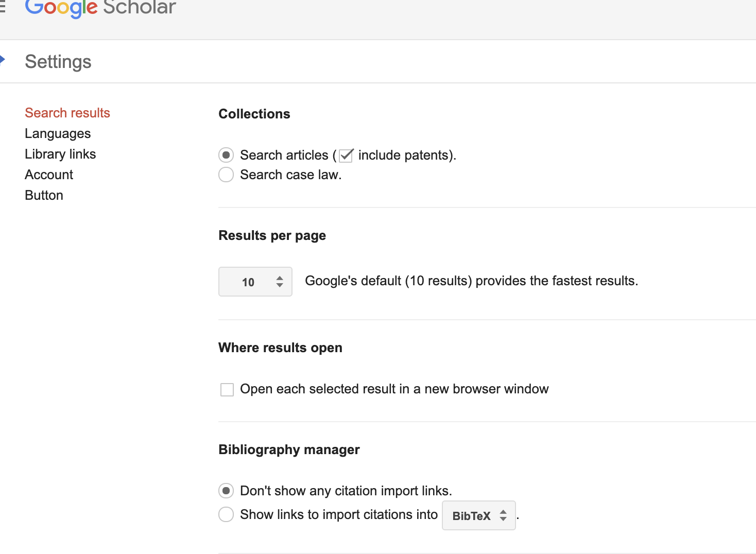This screenshot has height=554, width=756.
Task: Select the Search articles radio button
Action: click(x=226, y=155)
